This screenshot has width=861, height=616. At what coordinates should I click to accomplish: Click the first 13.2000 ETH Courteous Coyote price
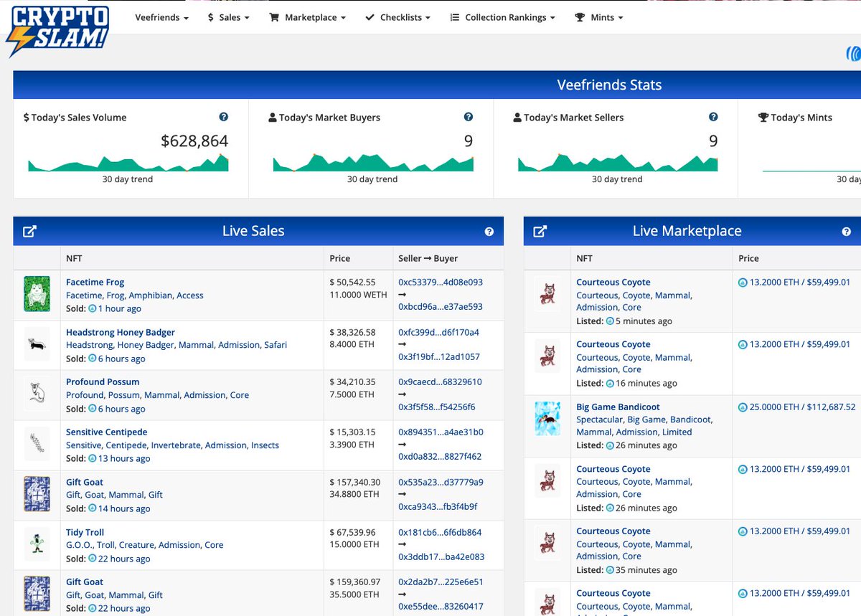point(794,283)
